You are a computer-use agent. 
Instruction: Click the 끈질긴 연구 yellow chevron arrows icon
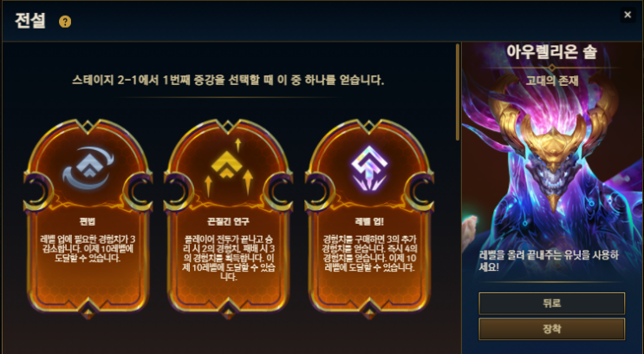228,167
